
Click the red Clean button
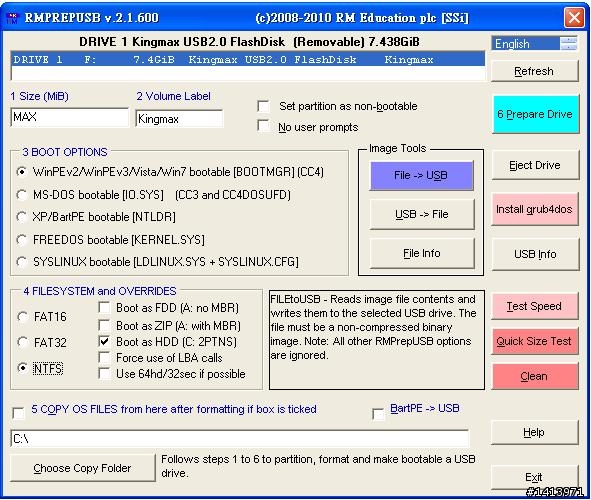point(534,376)
